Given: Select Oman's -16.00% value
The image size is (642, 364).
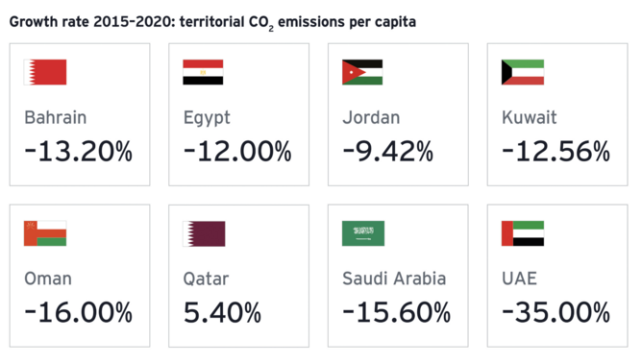Looking at the screenshot, I should click(x=78, y=312).
